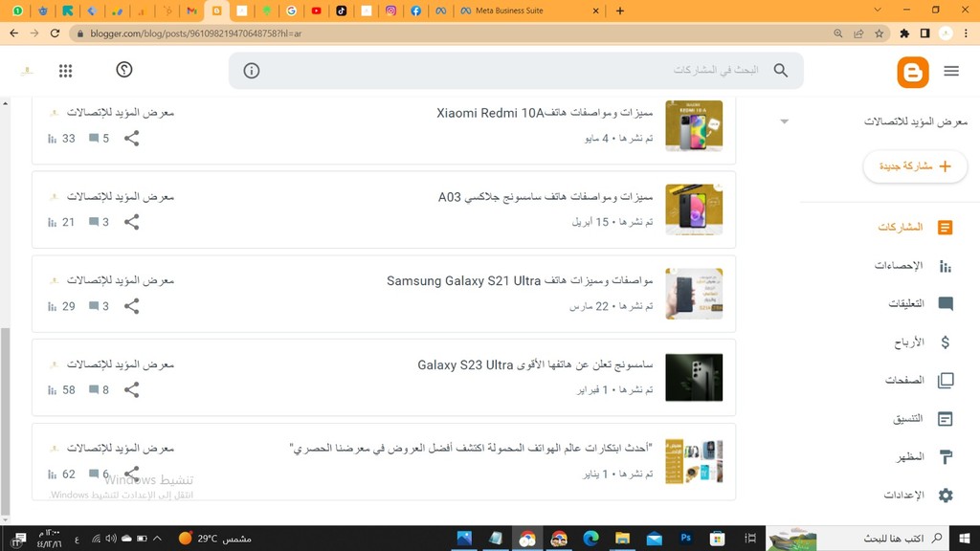Share the Samsung Galaxy S21 Ultra post
980x551 pixels.
pos(131,306)
